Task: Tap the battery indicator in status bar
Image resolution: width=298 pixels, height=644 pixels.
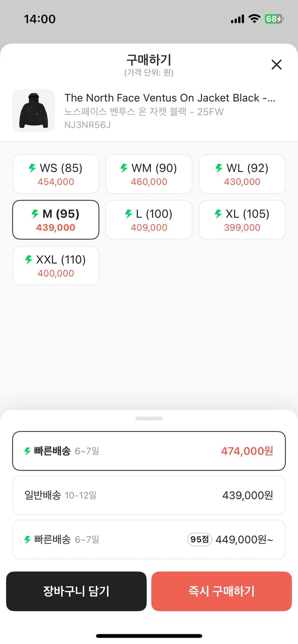Action: pos(273,19)
